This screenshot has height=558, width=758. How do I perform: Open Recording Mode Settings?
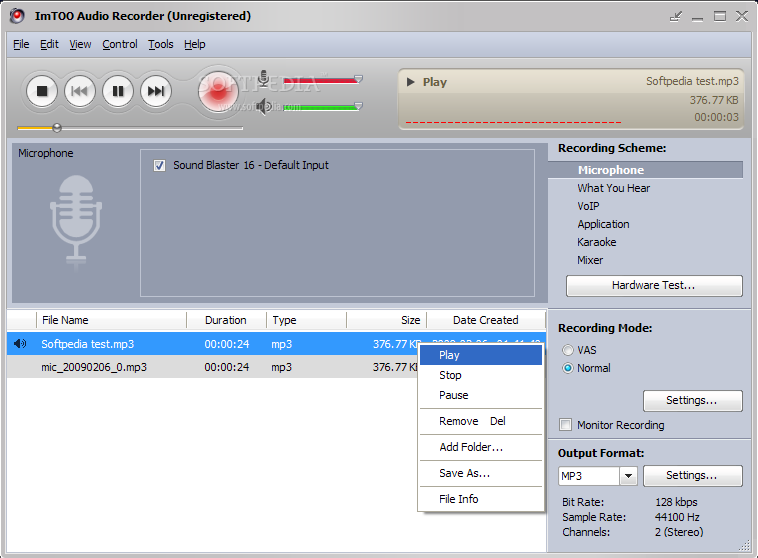click(692, 400)
